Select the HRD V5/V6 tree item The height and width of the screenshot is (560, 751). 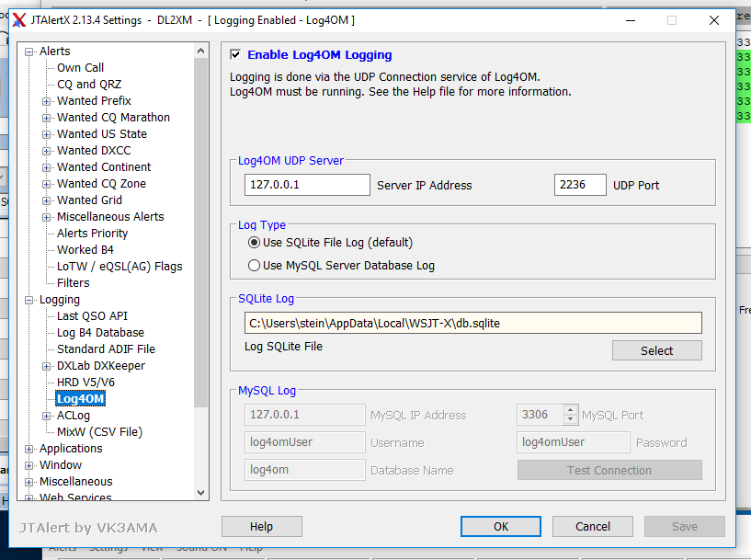(85, 382)
